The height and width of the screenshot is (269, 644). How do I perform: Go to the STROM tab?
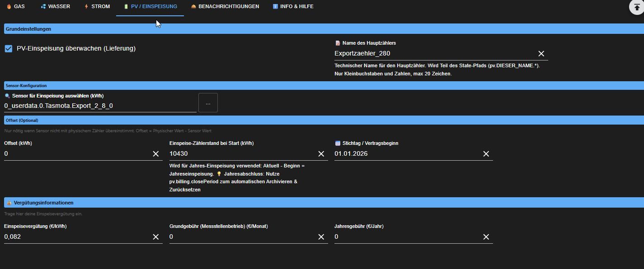[97, 7]
